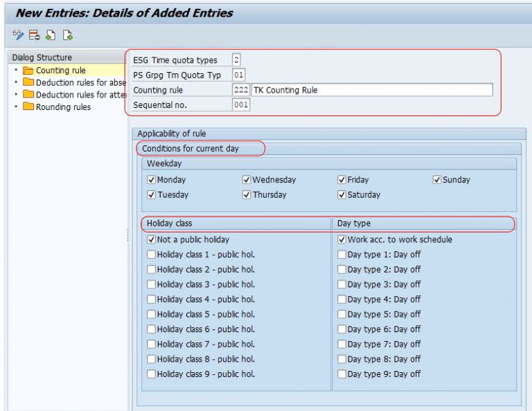Select Deduction rules for absences node
Image resolution: width=532 pixels, height=411 pixels.
(x=81, y=82)
